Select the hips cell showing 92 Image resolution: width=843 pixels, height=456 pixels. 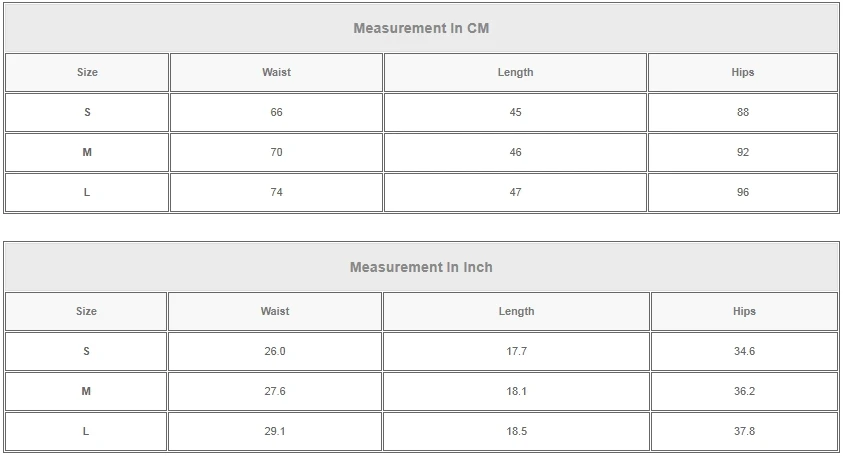pyautogui.click(x=743, y=152)
